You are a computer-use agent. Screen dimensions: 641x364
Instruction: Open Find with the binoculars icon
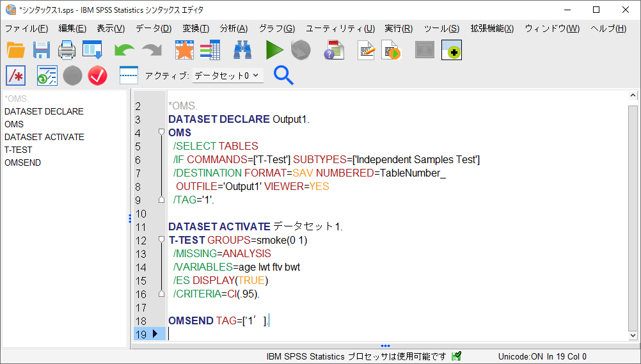(x=242, y=50)
